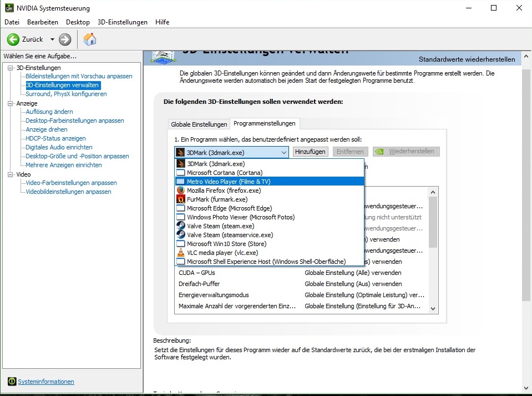532x396 pixels.
Task: Open Bildeinstellungen mit Vorschau anpassen
Action: (79, 76)
